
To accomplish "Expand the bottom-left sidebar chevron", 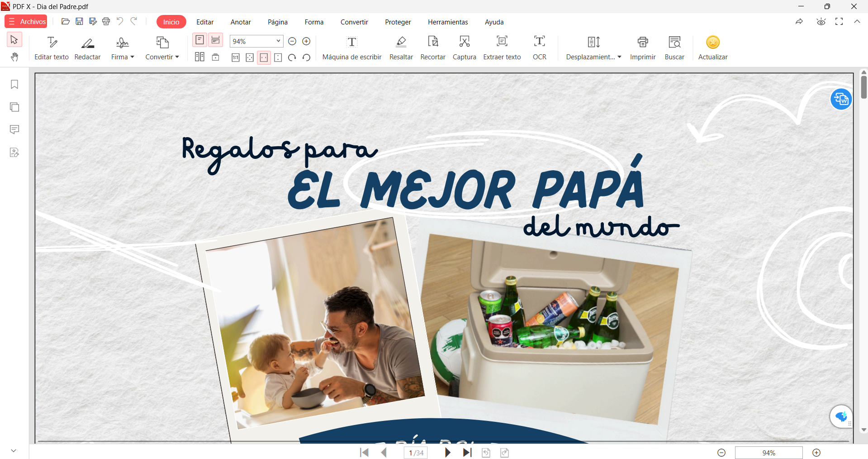I will [x=14, y=451].
